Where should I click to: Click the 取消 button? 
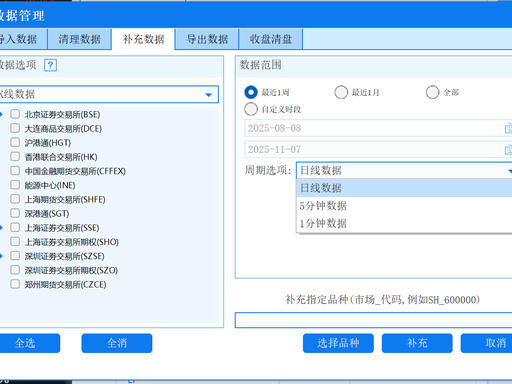487,343
